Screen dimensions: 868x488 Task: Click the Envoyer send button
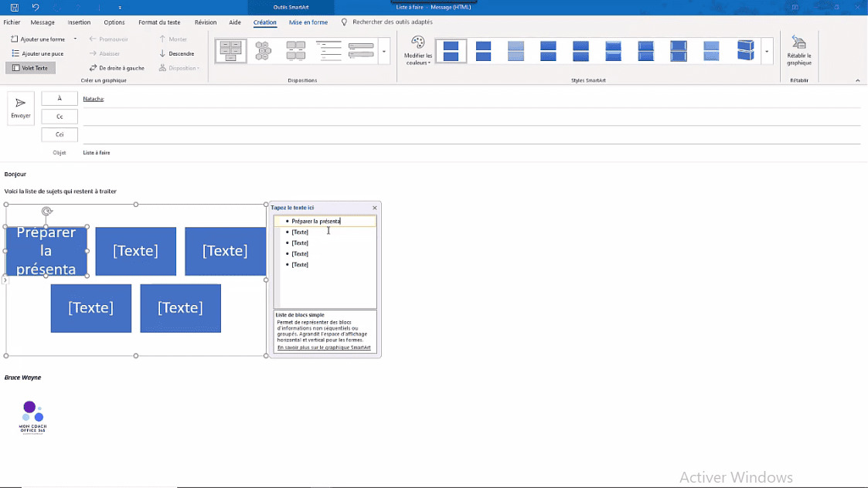(21, 108)
